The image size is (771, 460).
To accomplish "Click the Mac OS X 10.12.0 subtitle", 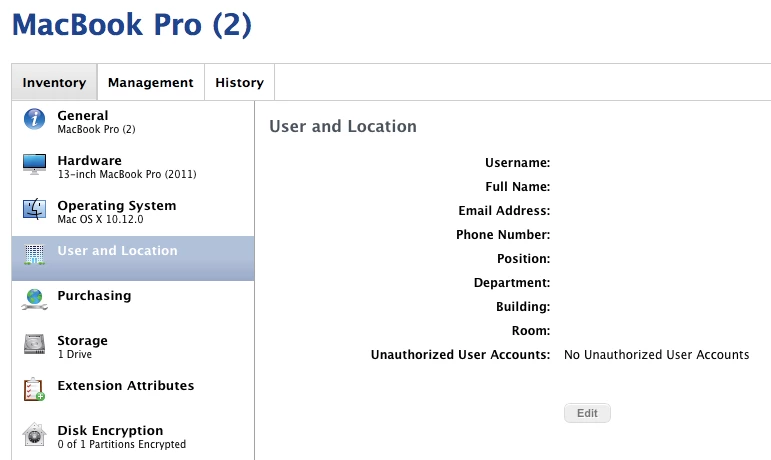I will click(x=100, y=220).
